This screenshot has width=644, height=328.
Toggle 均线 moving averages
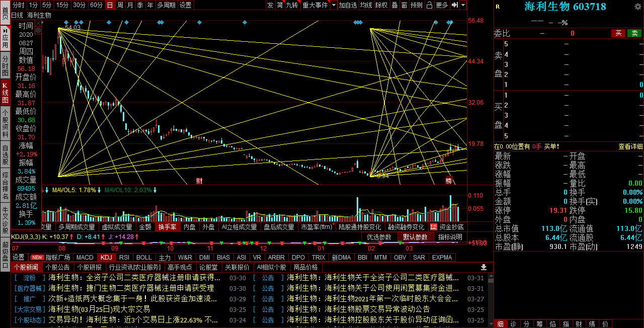pyautogui.click(x=366, y=5)
